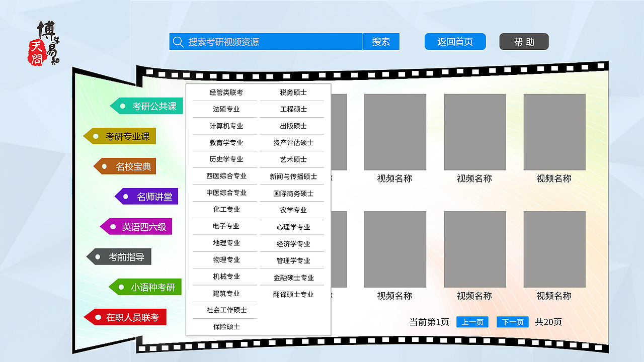The height and width of the screenshot is (362, 644).
Task: Choose 化工专业 entry
Action: tap(226, 209)
